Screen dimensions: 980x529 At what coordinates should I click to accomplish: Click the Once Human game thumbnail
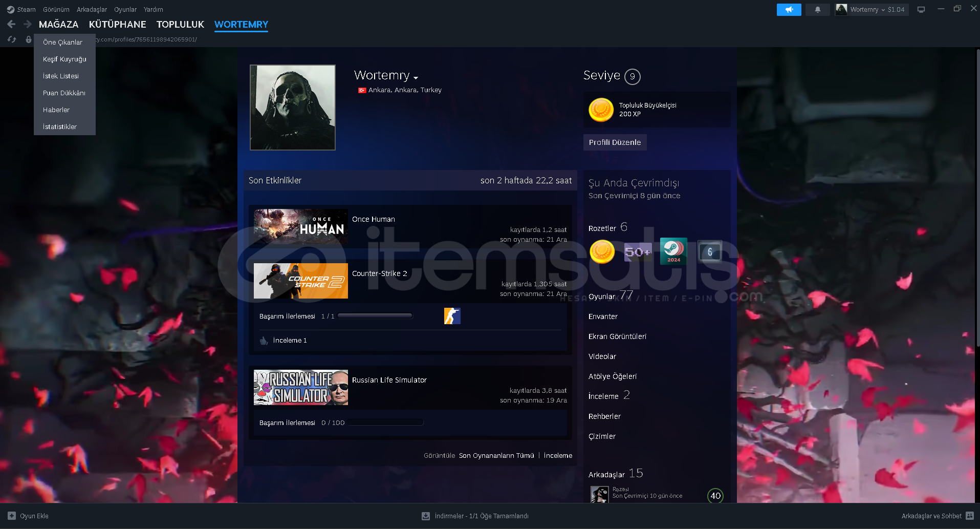301,227
